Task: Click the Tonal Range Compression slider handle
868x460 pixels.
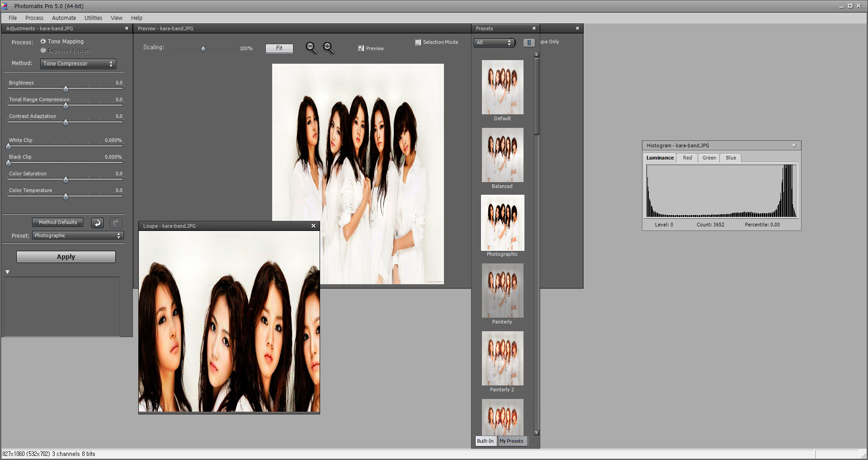Action: click(x=66, y=106)
